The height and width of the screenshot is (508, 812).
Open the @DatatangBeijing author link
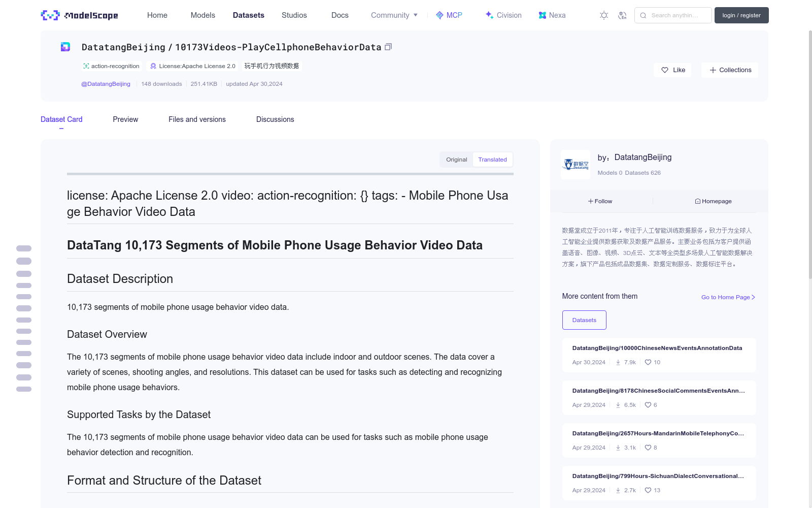(106, 84)
